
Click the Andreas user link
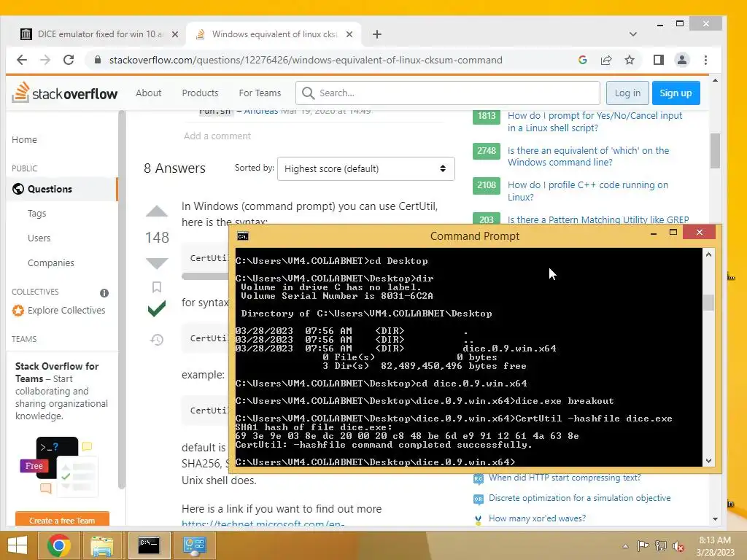click(x=260, y=111)
